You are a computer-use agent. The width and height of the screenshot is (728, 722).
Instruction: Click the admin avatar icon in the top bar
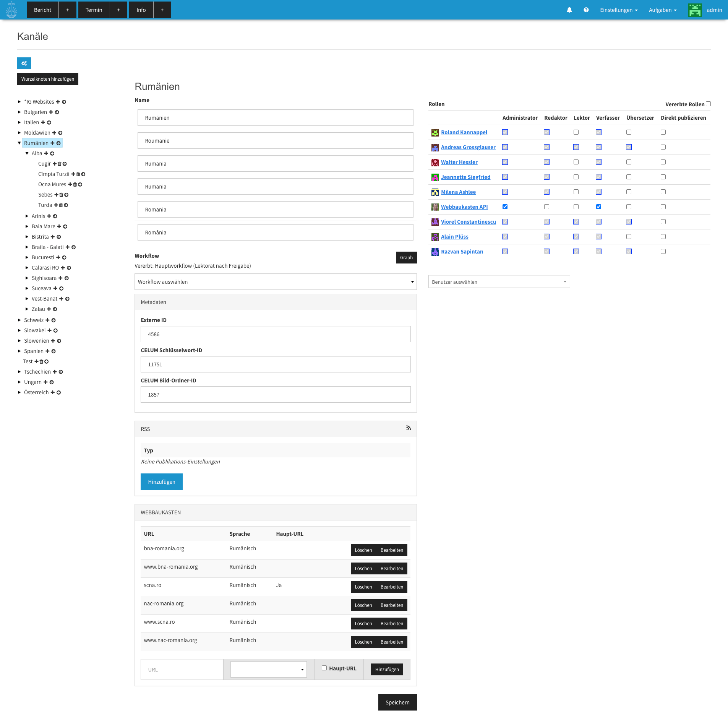coord(694,10)
